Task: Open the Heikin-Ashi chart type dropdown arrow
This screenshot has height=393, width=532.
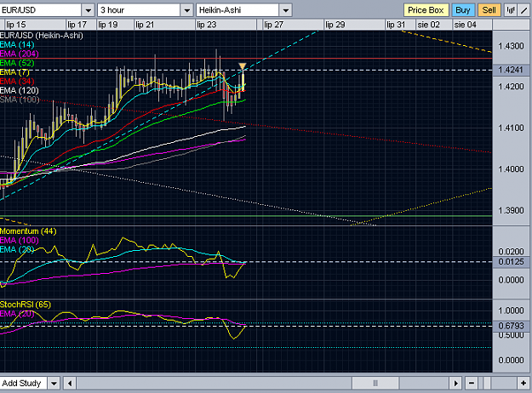Action: point(286,10)
